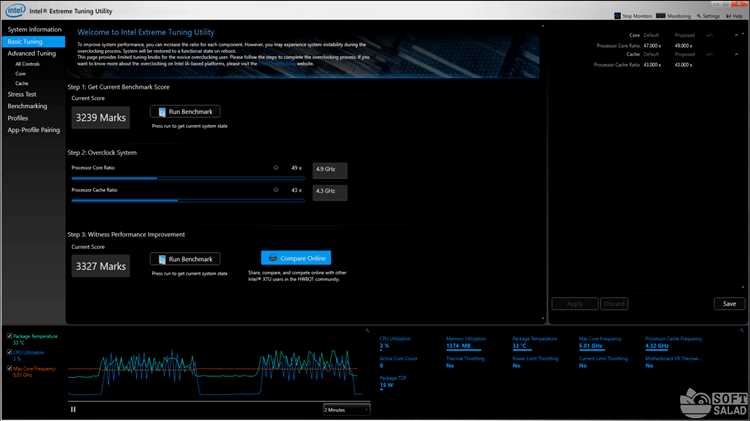Screen dimensions: 750x421
Task: Click the 47.000 x default core ratio value
Action: 652,46
